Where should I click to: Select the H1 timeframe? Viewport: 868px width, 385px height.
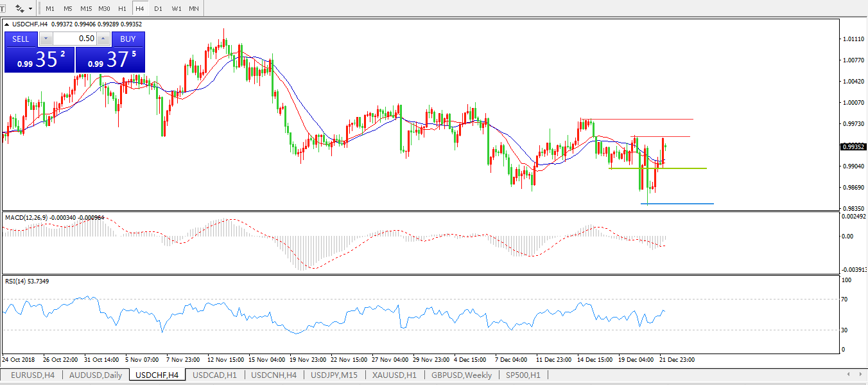[122, 8]
